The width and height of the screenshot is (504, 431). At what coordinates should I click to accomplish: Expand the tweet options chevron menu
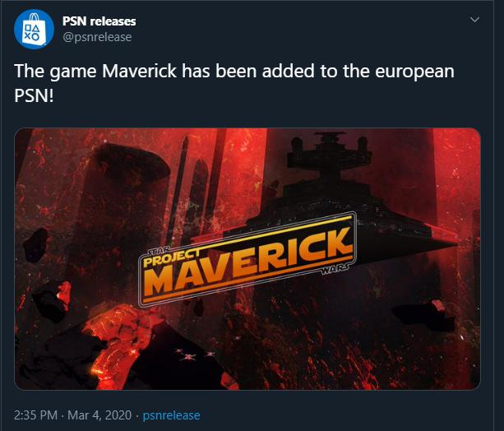click(474, 20)
